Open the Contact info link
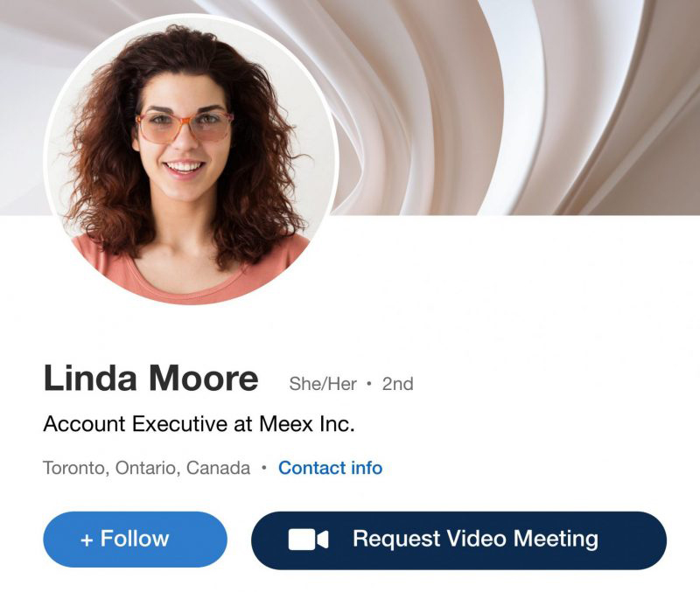Image resolution: width=700 pixels, height=606 pixels. coord(331,468)
